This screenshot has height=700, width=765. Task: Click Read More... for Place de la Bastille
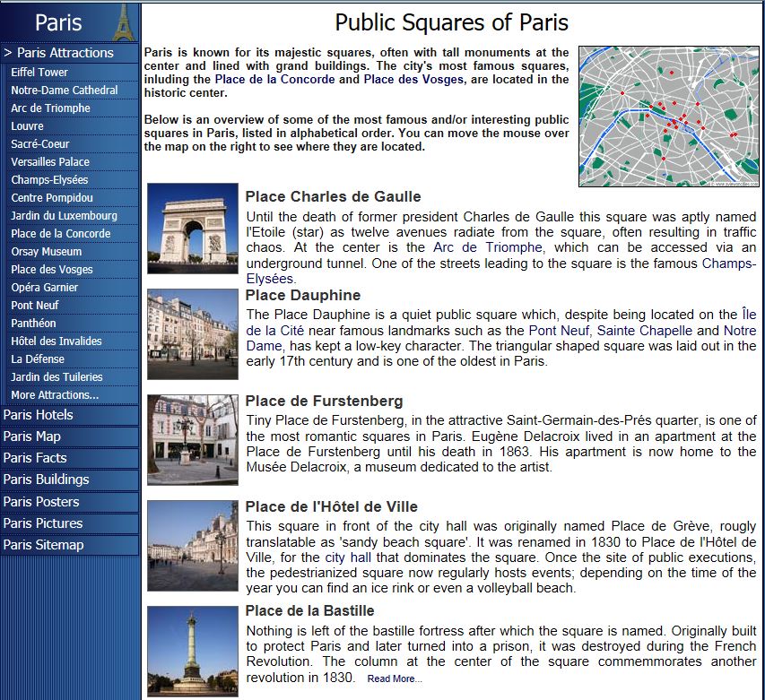pyautogui.click(x=395, y=678)
